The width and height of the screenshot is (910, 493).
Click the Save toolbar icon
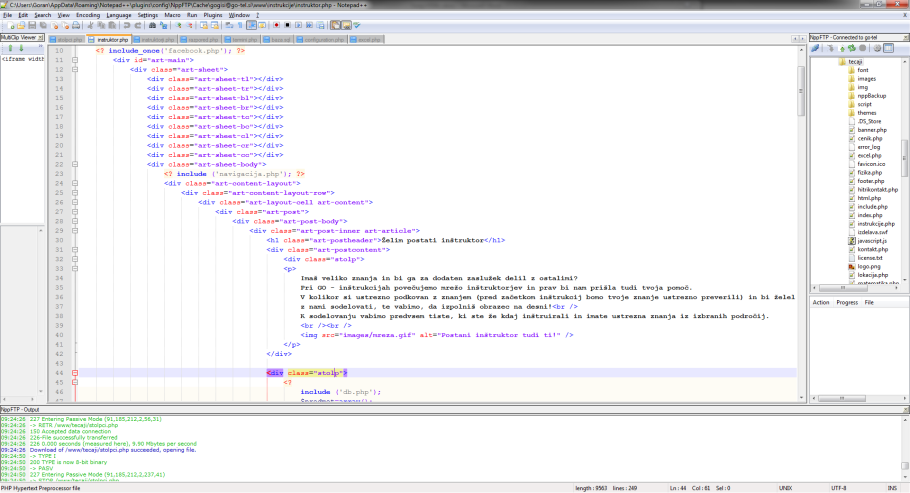point(32,26)
